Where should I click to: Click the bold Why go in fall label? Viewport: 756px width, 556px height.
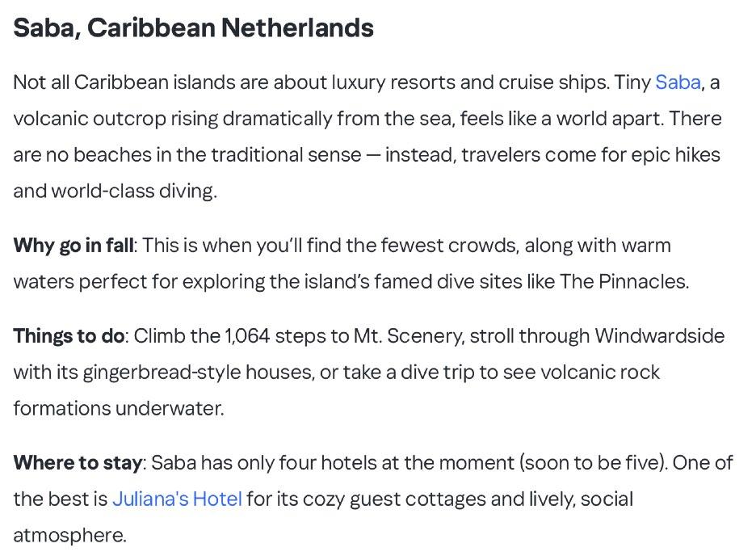(73, 246)
